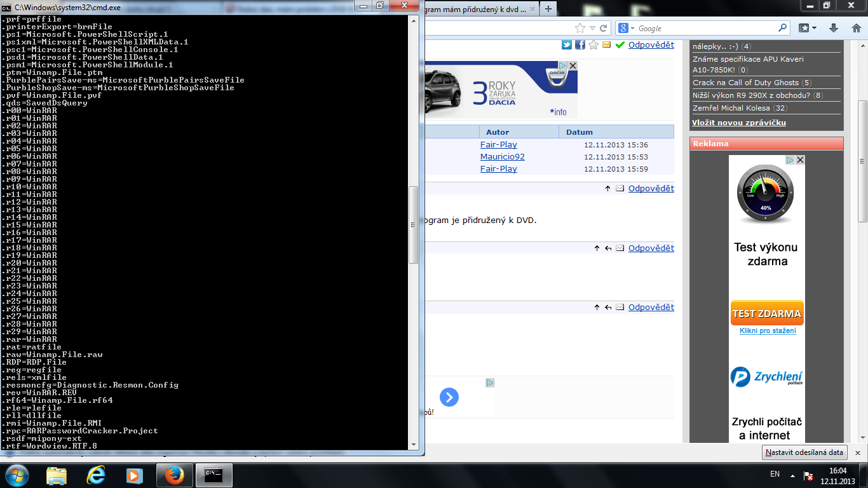Viewport: 868px width, 488px height.
Task: Sort the table by the Autor column header
Action: point(498,132)
